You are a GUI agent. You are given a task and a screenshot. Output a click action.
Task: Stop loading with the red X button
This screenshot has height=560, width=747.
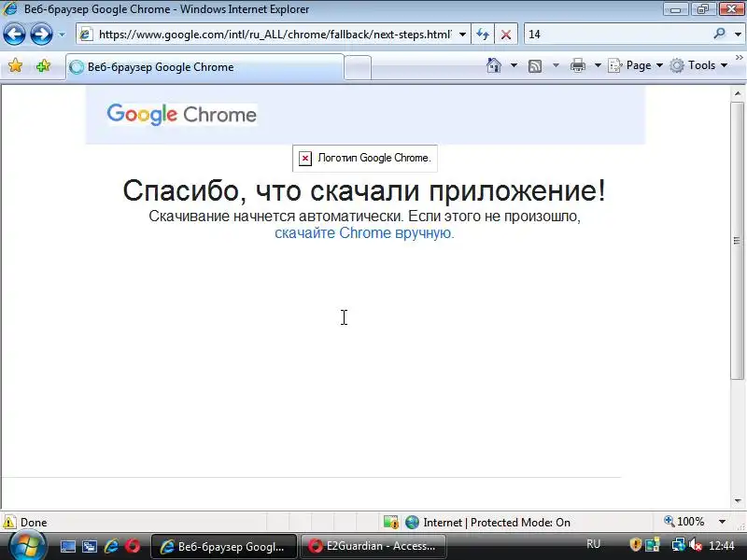pos(506,35)
